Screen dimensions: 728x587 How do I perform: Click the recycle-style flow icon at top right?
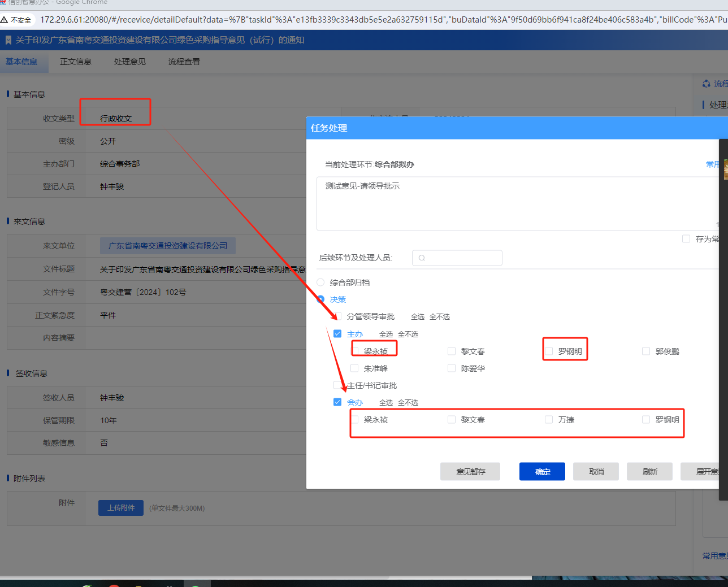[706, 84]
